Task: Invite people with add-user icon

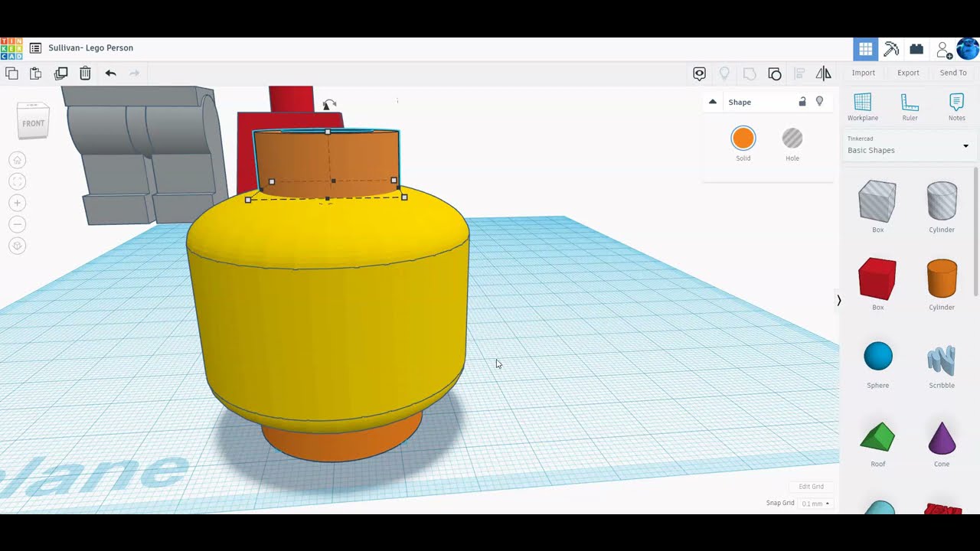Action: pos(944,50)
